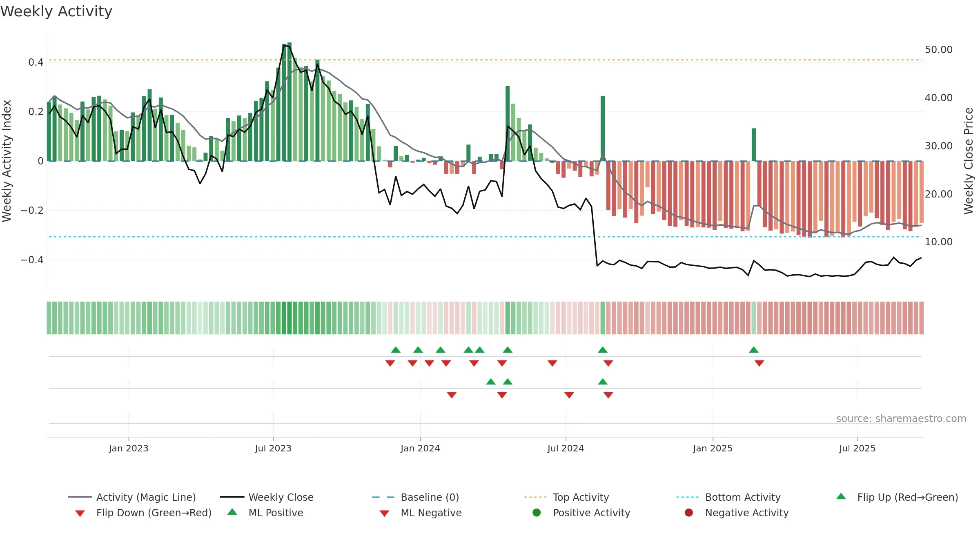The width and height of the screenshot is (980, 551).
Task: Click the Activity Magic Line grey line swatch
Action: [80, 497]
